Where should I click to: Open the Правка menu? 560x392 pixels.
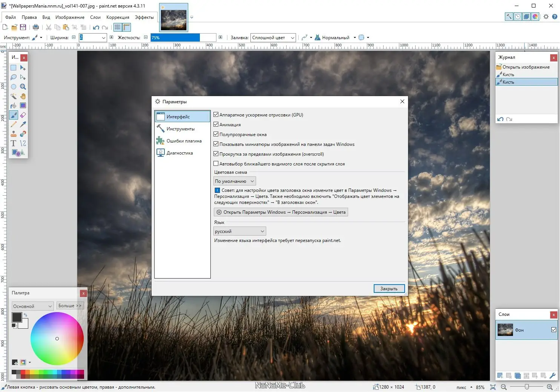click(x=29, y=17)
